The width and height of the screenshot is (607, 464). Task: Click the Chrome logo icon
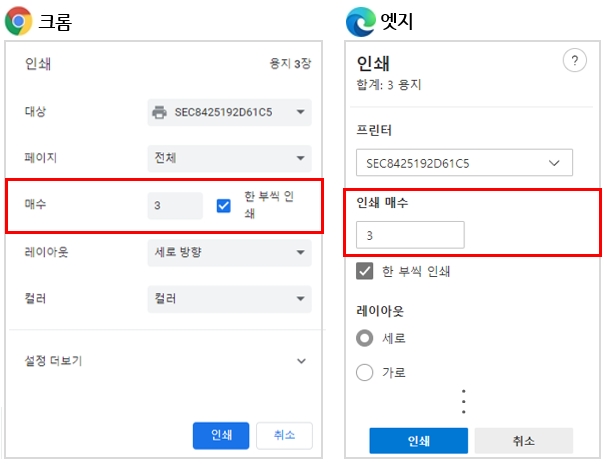pyautogui.click(x=18, y=20)
